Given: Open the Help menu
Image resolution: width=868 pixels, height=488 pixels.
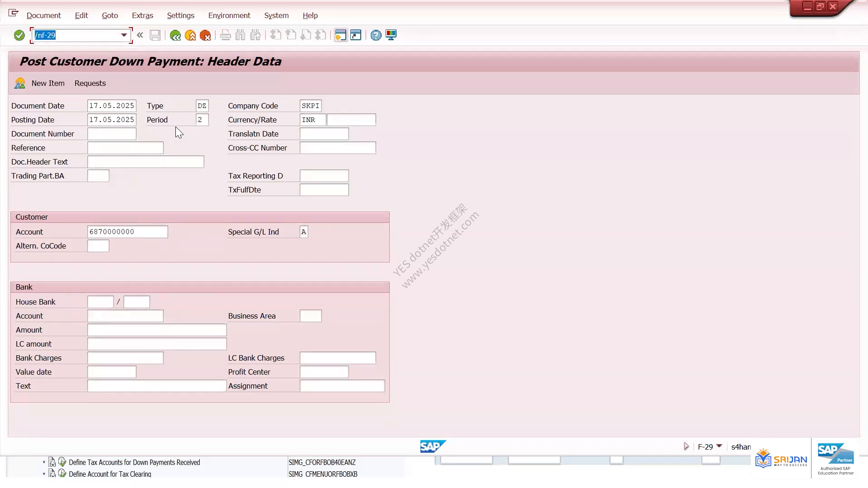Looking at the screenshot, I should click(310, 15).
